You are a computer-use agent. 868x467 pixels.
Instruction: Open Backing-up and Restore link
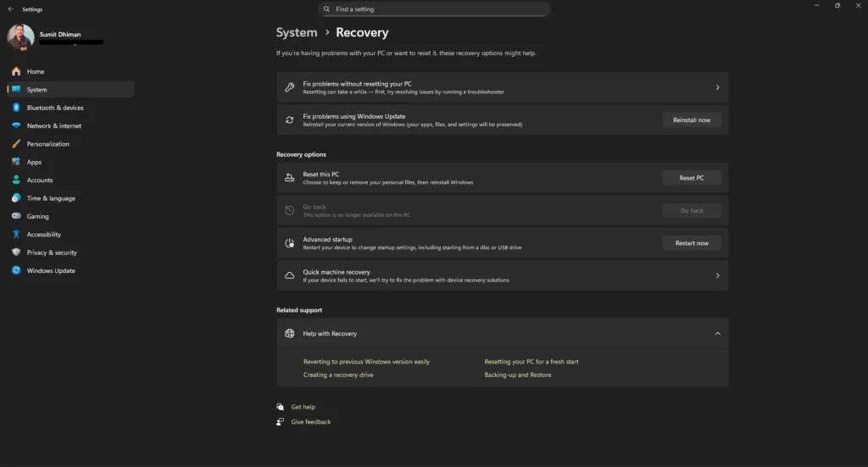[x=518, y=375]
